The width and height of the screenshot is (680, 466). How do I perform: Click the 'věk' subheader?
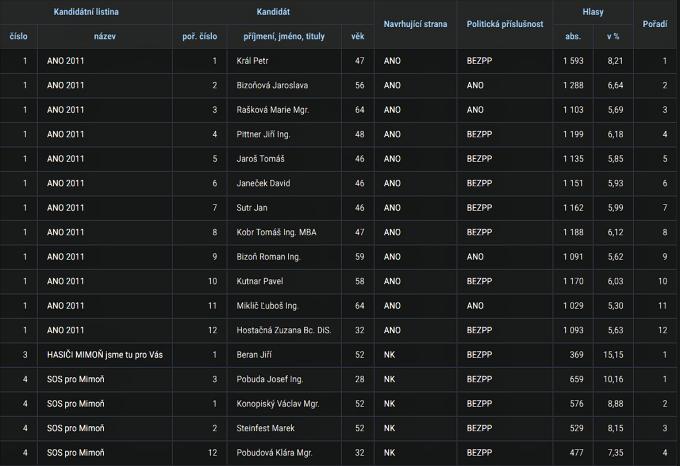pos(357,36)
